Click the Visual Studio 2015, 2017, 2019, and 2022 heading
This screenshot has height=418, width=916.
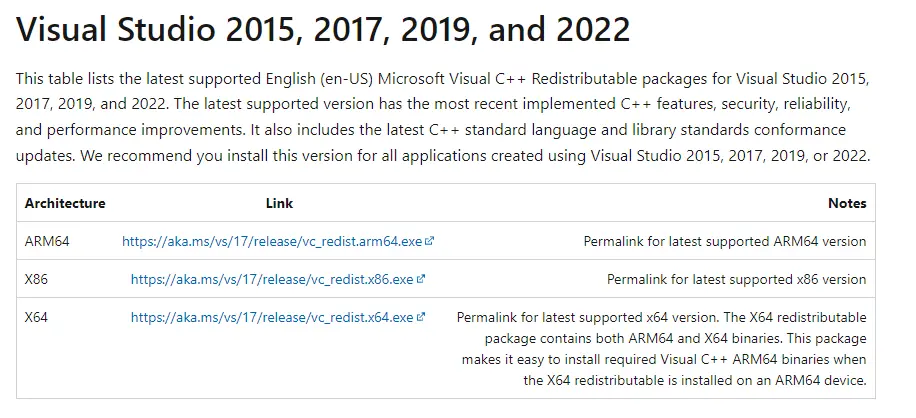tap(323, 29)
